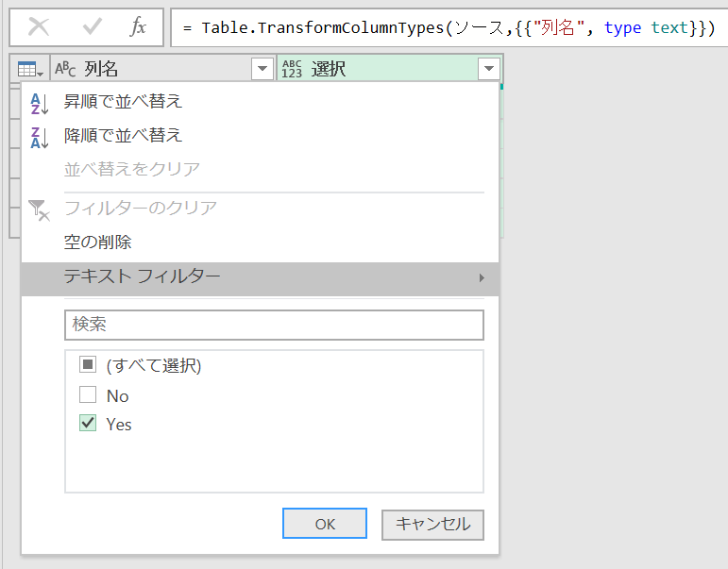Confirm the formula with the checkmark icon
The height and width of the screenshot is (569, 728).
click(x=92, y=26)
